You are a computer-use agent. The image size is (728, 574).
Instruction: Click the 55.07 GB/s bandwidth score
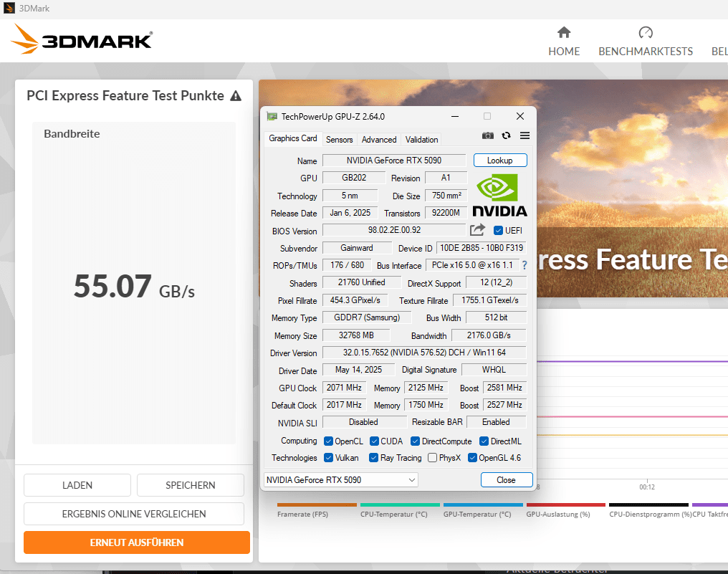point(134,286)
